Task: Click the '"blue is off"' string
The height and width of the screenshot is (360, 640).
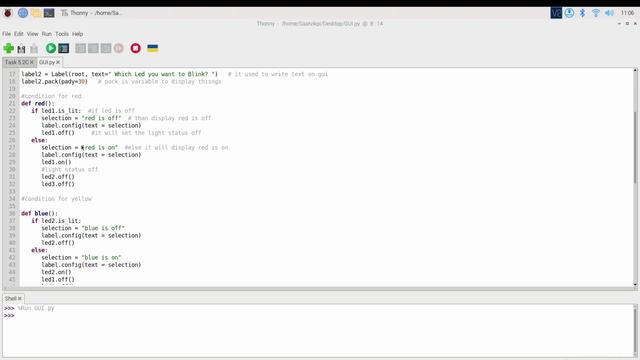Action: (103, 228)
